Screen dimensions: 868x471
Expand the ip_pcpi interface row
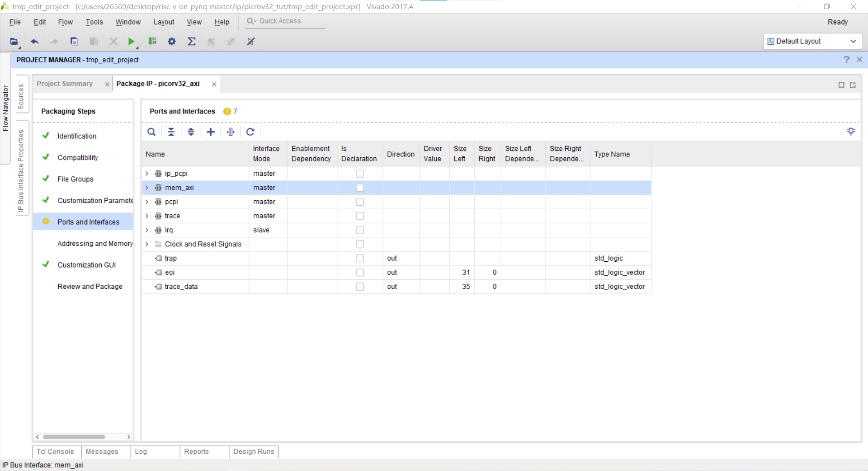point(147,174)
